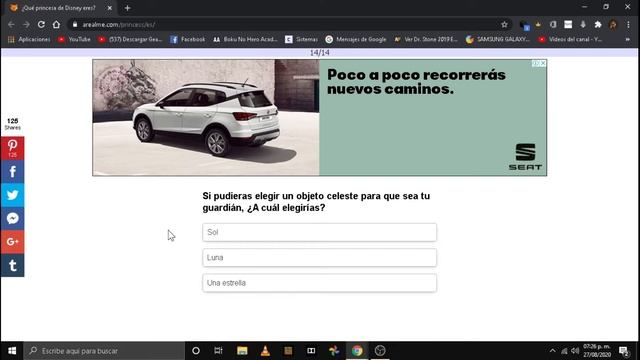The width and height of the screenshot is (640, 360).
Task: Open the browser home page icon
Action: [56, 24]
